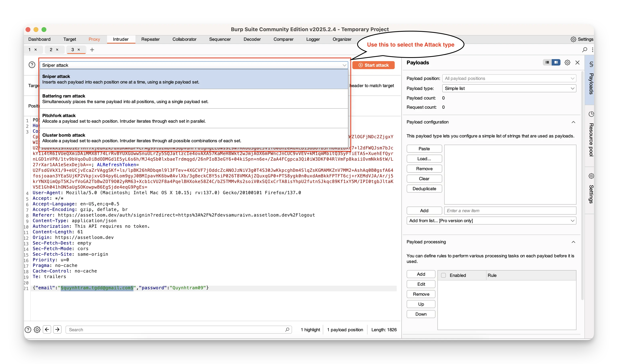Open Payloads panel settings gear
This screenshot has width=618, height=364.
click(x=567, y=63)
